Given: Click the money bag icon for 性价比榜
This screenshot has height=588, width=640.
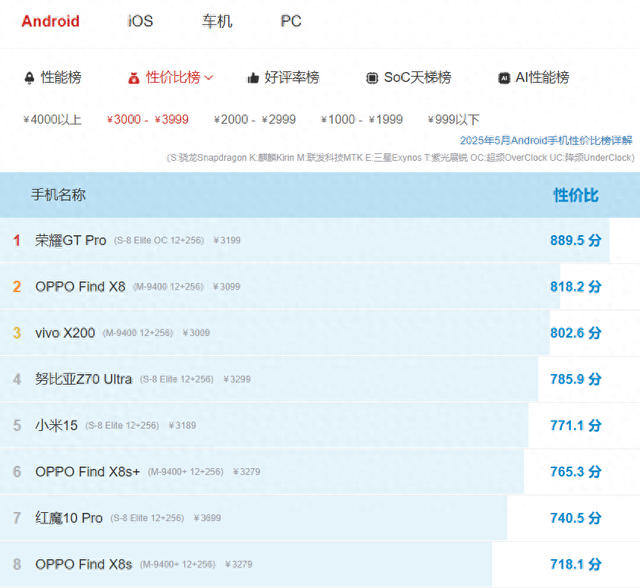Looking at the screenshot, I should [134, 78].
